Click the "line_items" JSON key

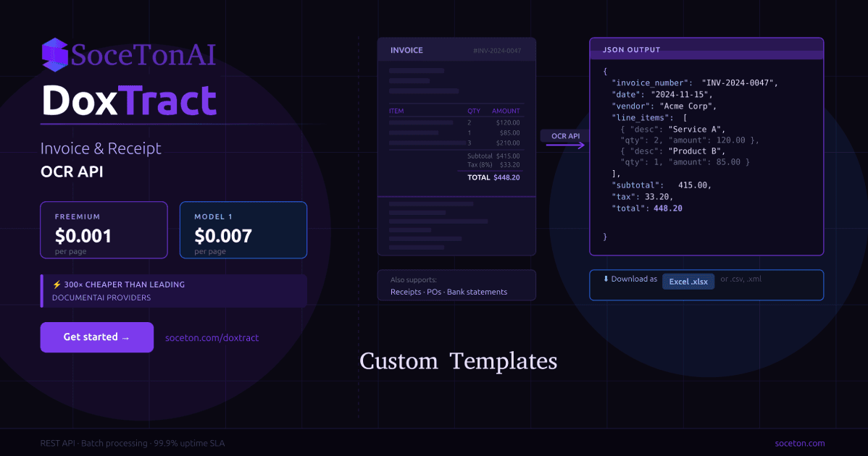pyautogui.click(x=642, y=118)
